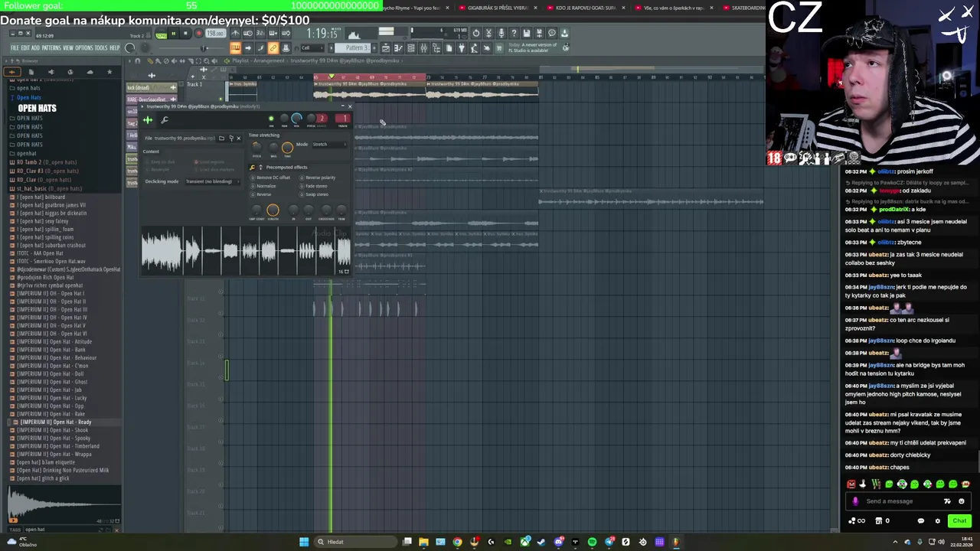Image resolution: width=980 pixels, height=551 pixels.
Task: Stop playback with the transport stop button
Action: point(185,34)
